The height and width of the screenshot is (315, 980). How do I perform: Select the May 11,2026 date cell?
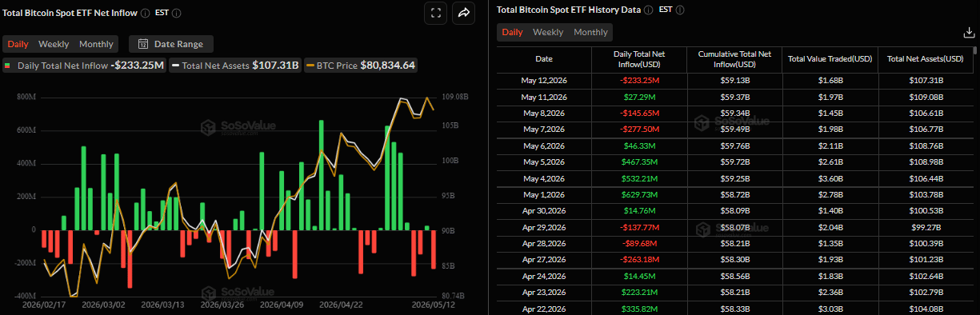[x=544, y=97]
